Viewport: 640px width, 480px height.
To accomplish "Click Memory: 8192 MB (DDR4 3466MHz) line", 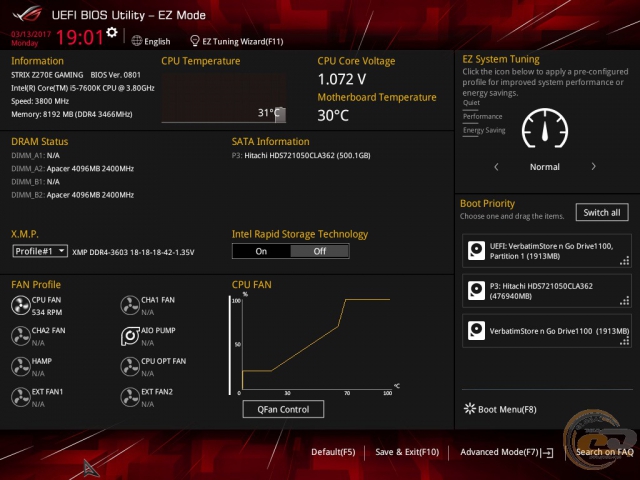I will (x=72, y=114).
